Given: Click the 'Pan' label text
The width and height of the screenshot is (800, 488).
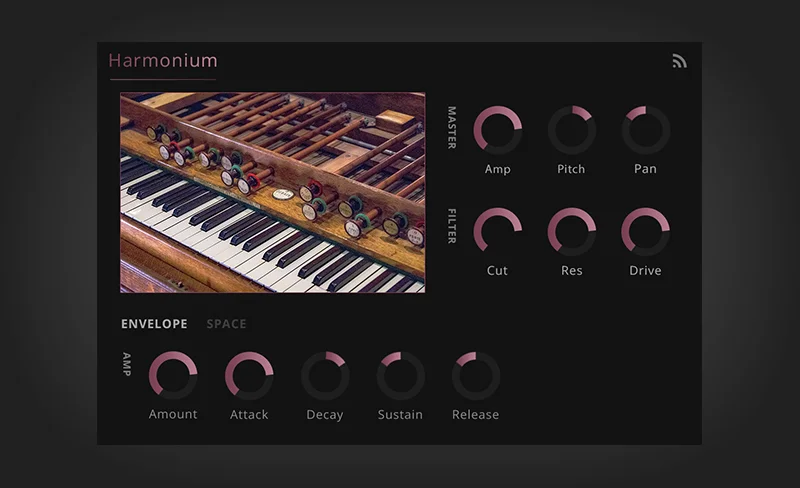Looking at the screenshot, I should pyautogui.click(x=645, y=168).
